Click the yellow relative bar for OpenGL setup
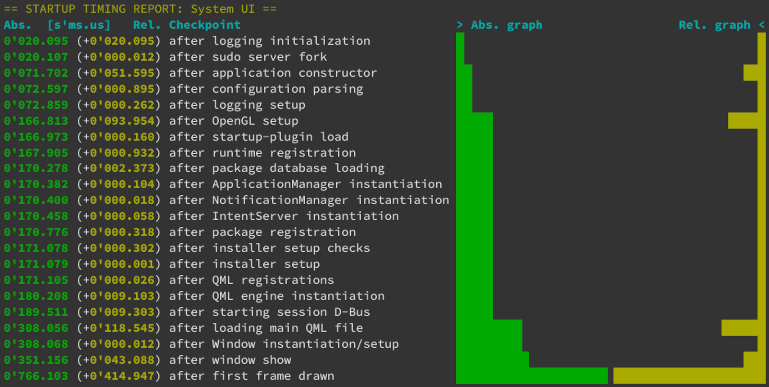Viewport: 769px width, 387px height. [746, 121]
